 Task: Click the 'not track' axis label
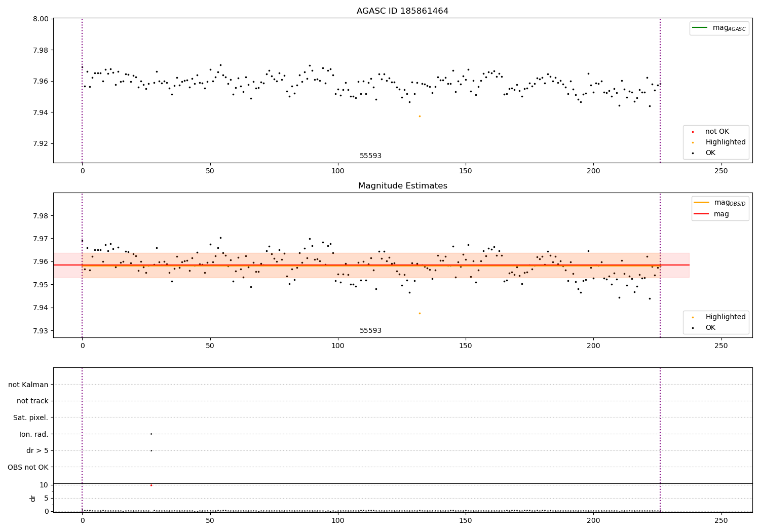point(32,401)
